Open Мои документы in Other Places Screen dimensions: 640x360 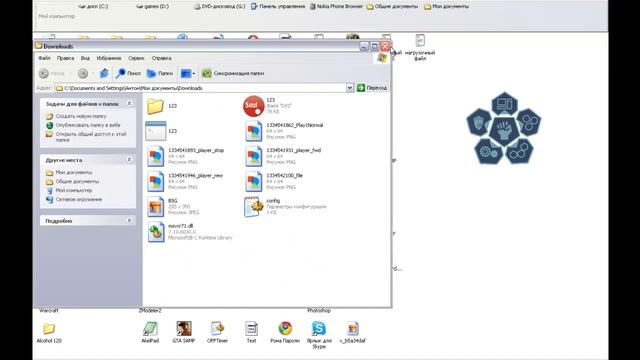coord(73,173)
